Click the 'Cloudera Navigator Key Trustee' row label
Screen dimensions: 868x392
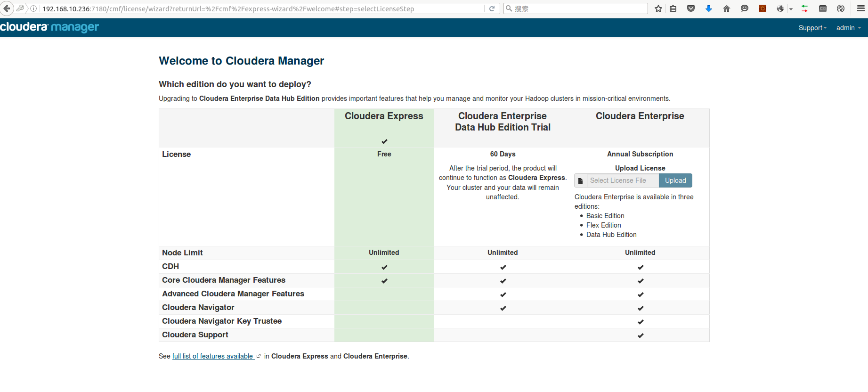222,321
